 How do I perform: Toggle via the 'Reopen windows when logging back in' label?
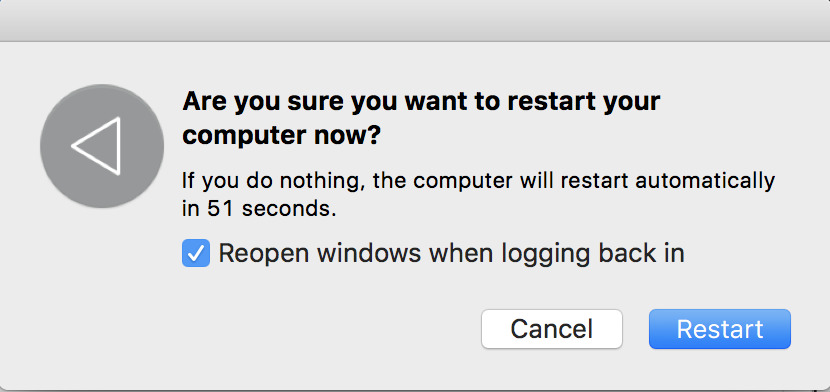[x=452, y=253]
